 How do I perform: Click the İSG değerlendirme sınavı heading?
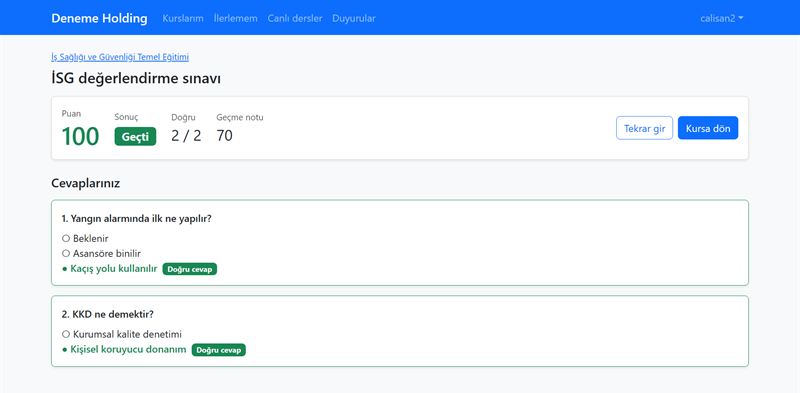pos(136,79)
